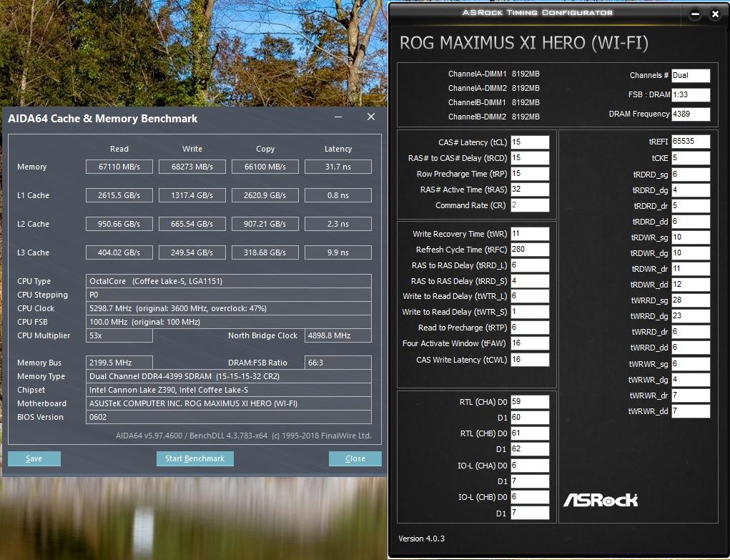
Task: Click Save button in AIDA64 window
Action: (x=34, y=458)
